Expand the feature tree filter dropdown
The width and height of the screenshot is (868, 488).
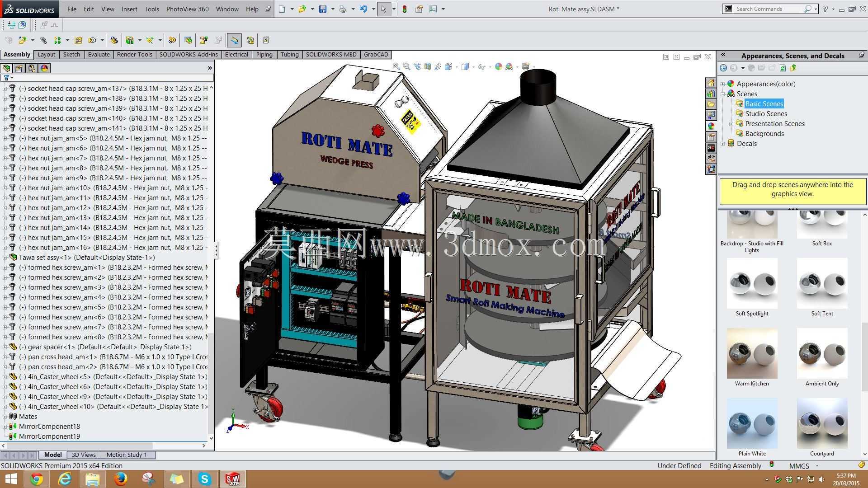pos(12,78)
